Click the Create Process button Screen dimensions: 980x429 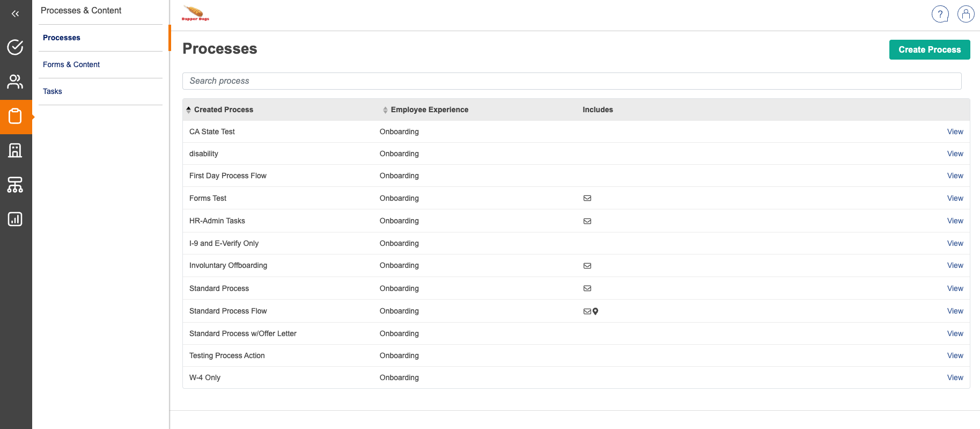pos(929,49)
